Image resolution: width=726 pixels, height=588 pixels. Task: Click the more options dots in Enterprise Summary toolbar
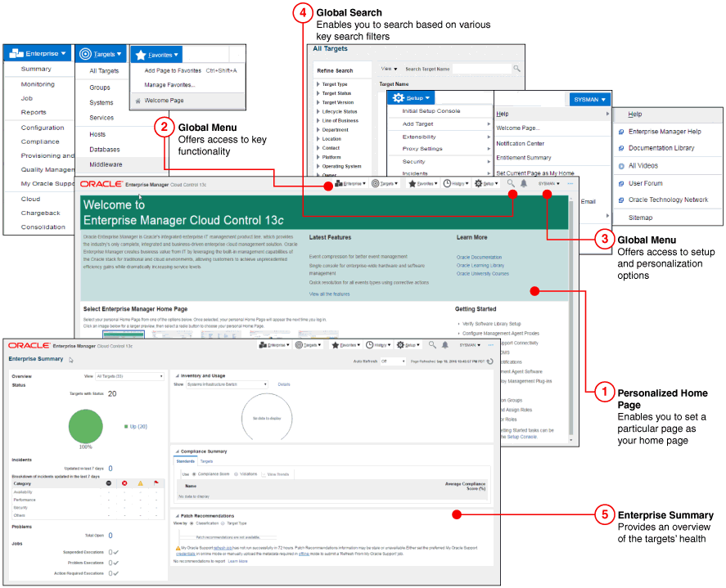pyautogui.click(x=491, y=345)
